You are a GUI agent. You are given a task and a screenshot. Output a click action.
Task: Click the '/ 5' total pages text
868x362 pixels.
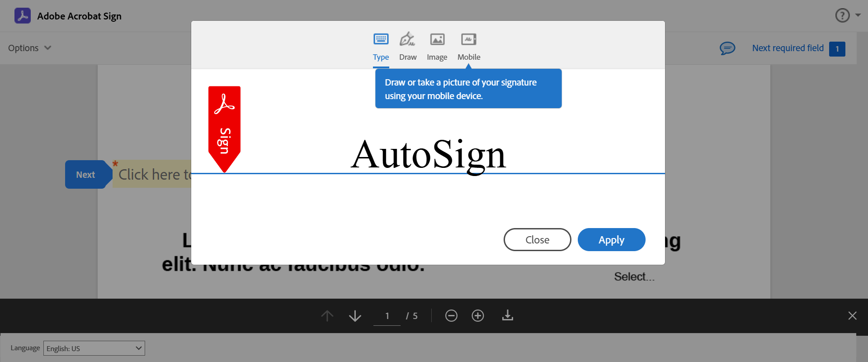click(x=411, y=316)
